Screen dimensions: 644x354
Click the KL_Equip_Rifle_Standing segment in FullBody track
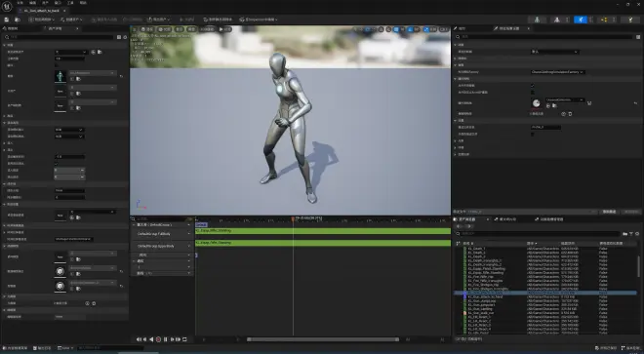[323, 231]
